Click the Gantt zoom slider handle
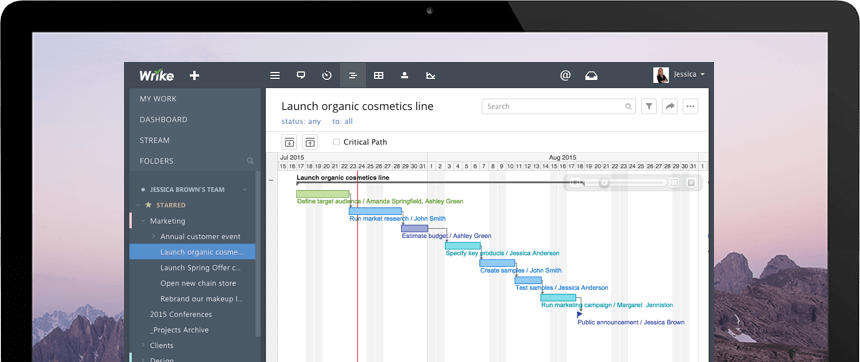Screen dimensions: 860x362 click(604, 183)
